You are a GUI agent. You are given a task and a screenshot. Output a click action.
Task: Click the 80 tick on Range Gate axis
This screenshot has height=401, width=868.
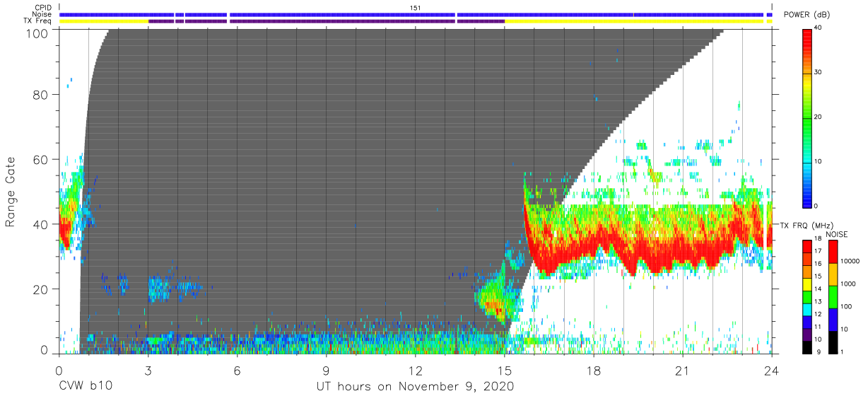42,95
